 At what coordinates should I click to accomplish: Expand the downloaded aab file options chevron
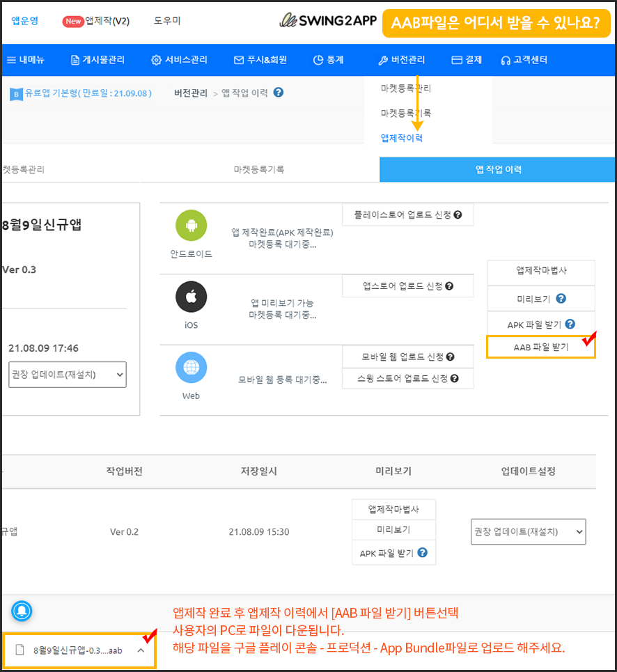point(141,650)
